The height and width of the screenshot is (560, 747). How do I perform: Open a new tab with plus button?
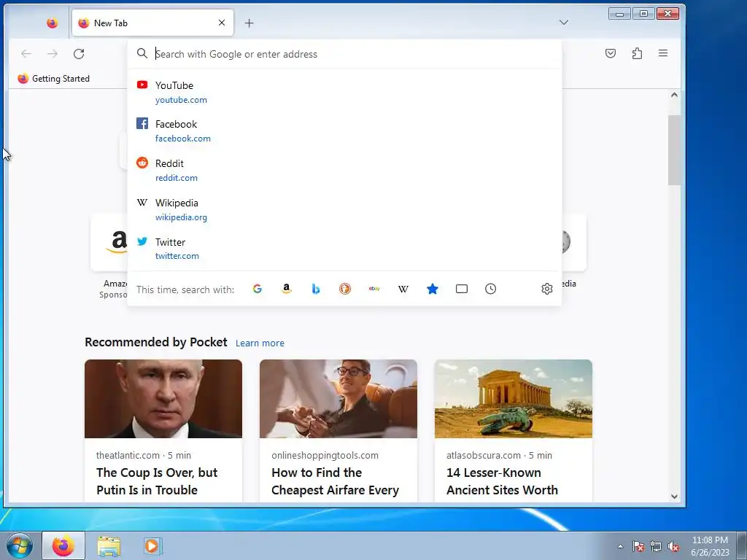coord(249,23)
